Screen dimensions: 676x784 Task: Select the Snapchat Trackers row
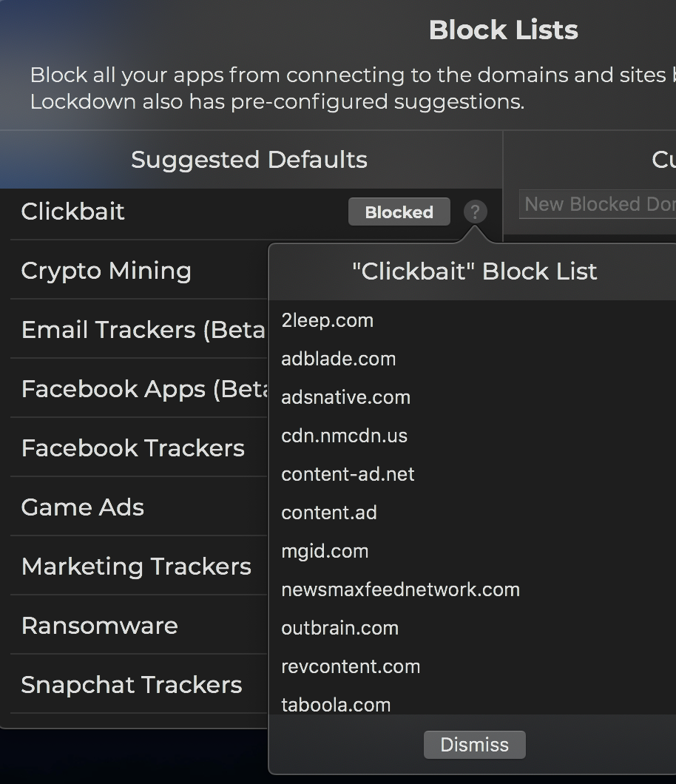click(132, 685)
